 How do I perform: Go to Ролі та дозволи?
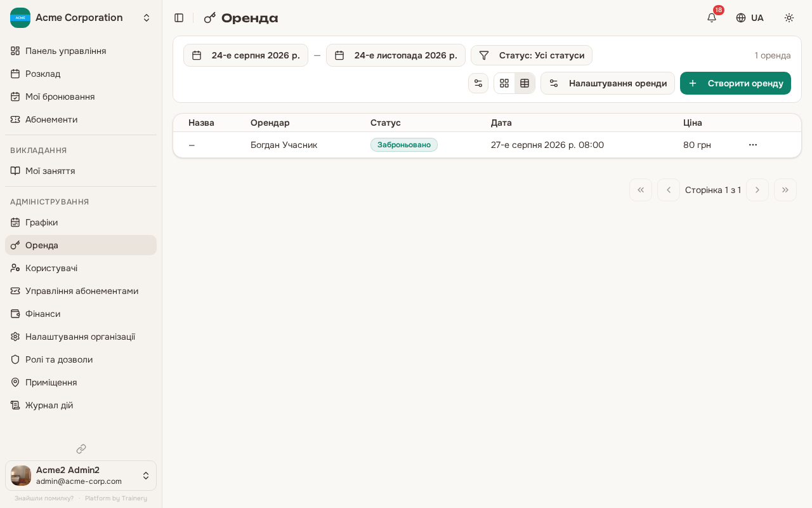click(81, 359)
